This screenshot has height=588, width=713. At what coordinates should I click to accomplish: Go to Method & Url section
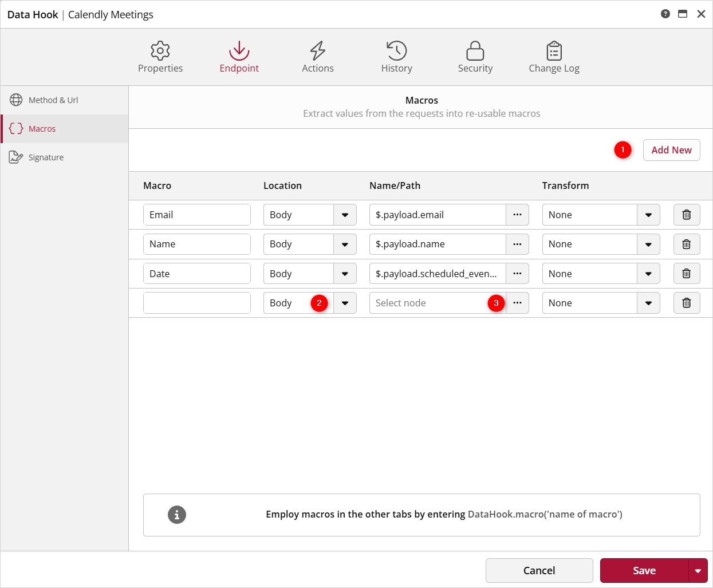[64, 100]
